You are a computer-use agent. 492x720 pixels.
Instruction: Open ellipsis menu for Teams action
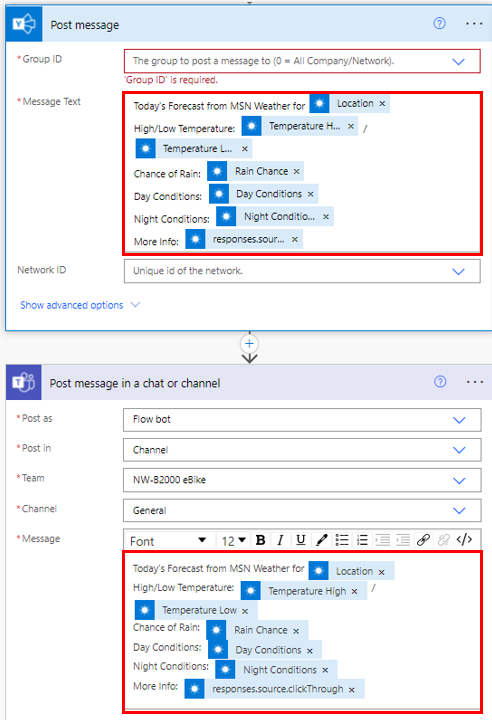click(x=474, y=382)
